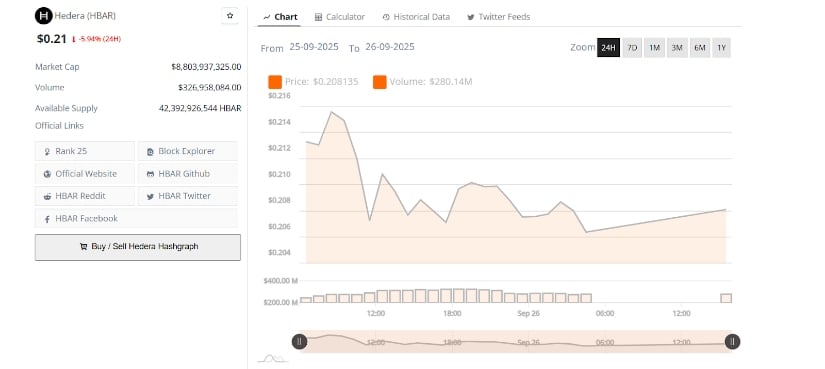Open the HBAR Reddit link

point(85,196)
